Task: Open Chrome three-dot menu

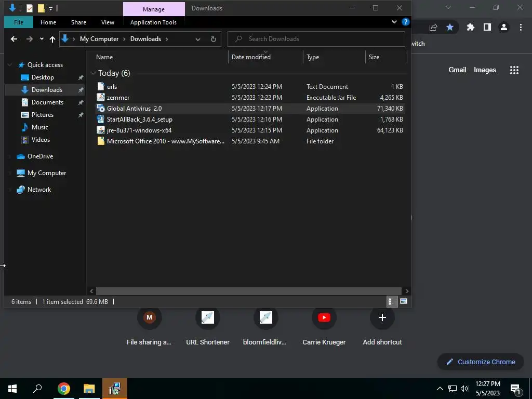Action: pos(521,27)
